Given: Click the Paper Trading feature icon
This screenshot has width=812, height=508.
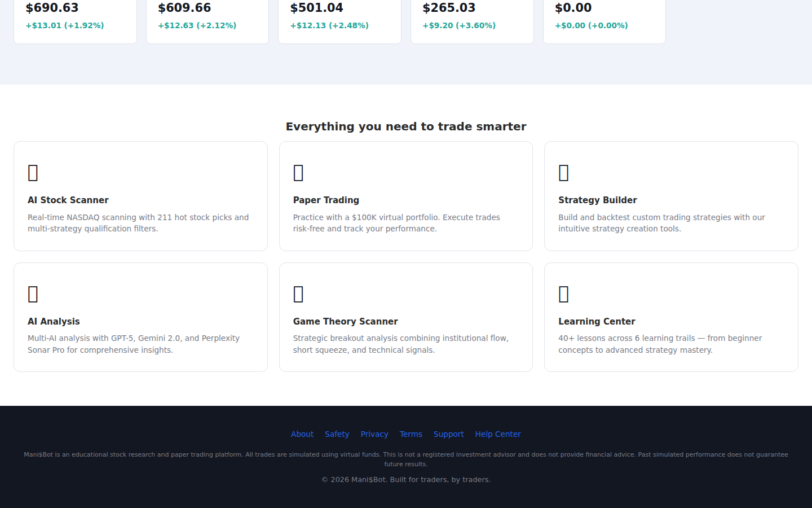Looking at the screenshot, I should 298,172.
